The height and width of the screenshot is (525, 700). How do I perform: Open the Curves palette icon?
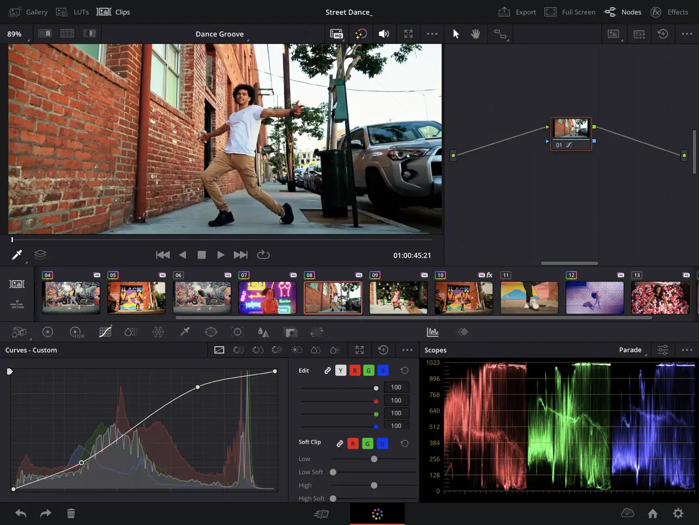[x=105, y=332]
